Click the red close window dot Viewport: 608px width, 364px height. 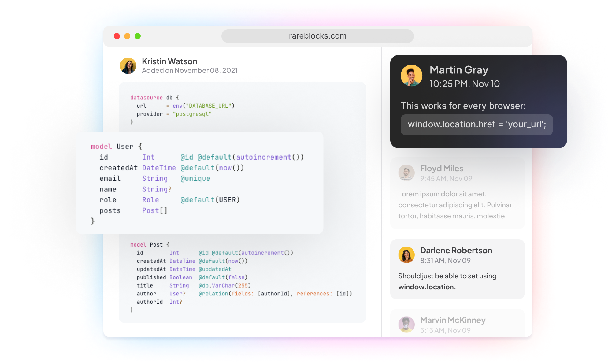tap(117, 36)
